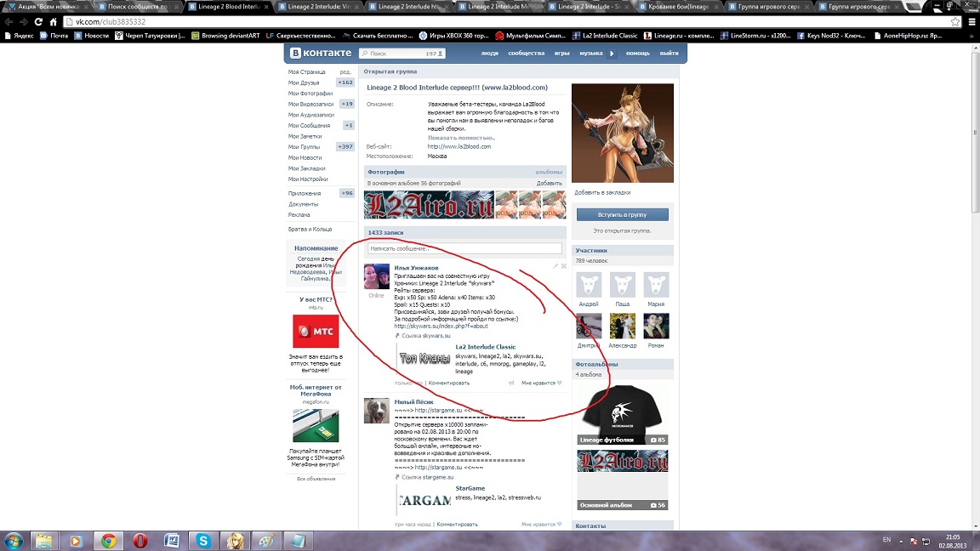Click the music player play icon in VK header

point(612,53)
